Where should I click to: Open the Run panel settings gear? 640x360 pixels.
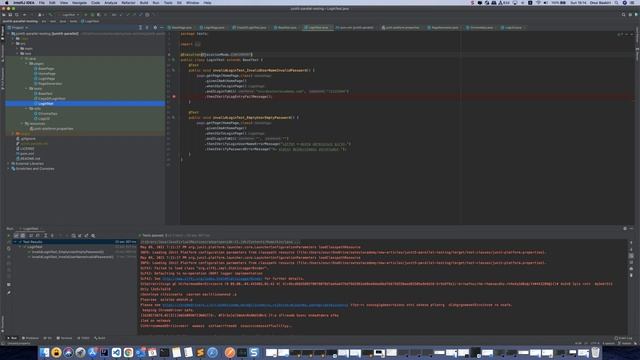point(625,229)
